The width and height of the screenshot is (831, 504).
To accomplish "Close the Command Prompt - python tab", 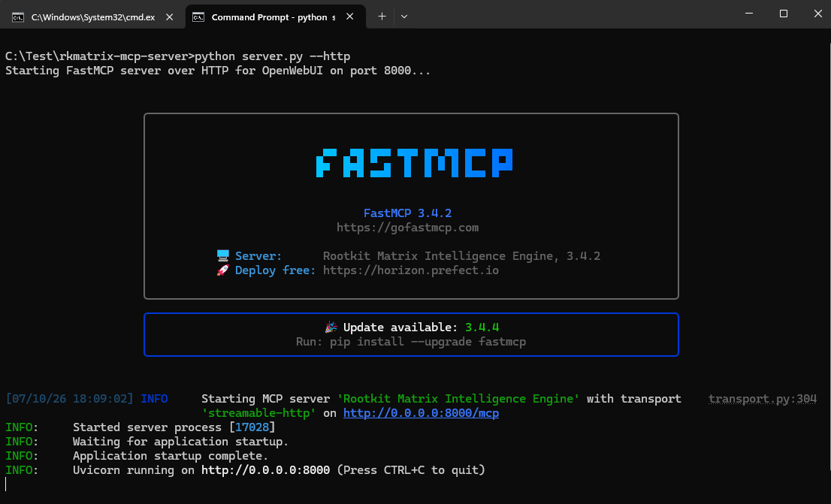I will pos(350,17).
